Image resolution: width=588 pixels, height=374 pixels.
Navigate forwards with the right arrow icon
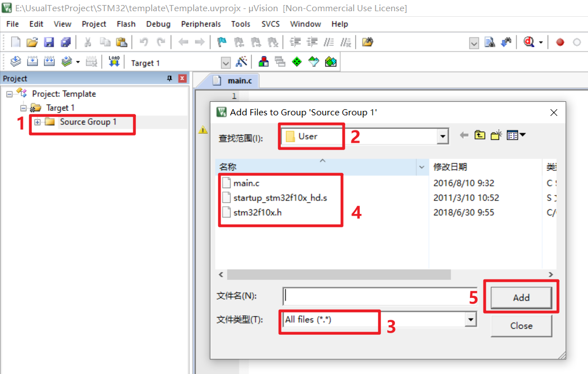(200, 42)
